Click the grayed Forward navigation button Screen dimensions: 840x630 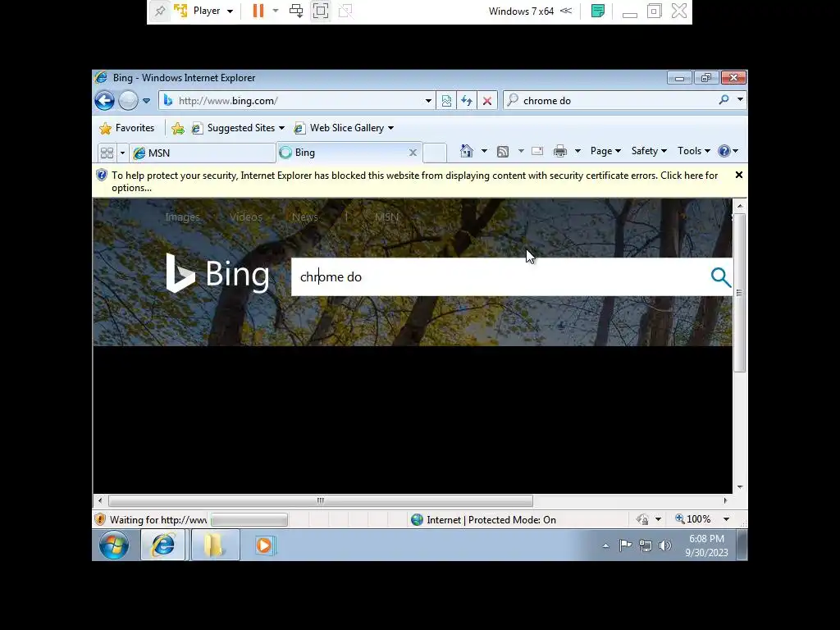click(x=128, y=100)
